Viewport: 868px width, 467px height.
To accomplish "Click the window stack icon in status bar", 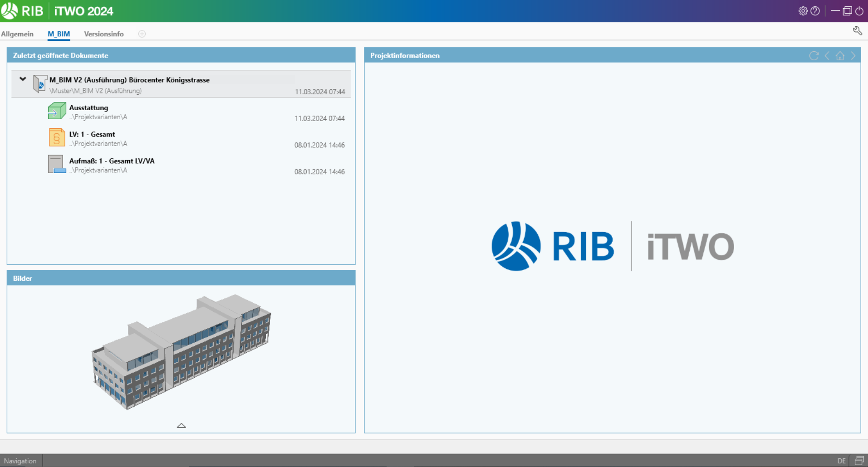I will tap(859, 461).
